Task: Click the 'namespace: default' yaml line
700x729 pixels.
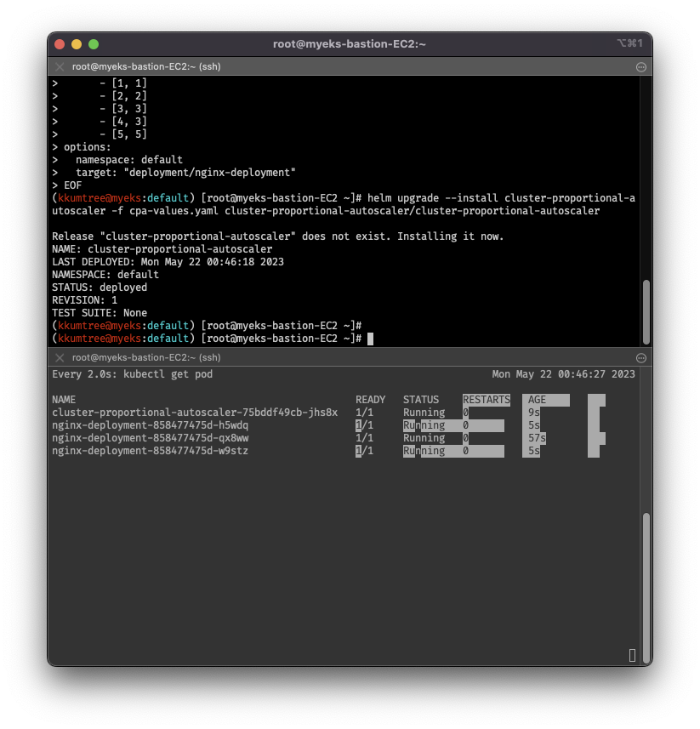Action: point(129,160)
